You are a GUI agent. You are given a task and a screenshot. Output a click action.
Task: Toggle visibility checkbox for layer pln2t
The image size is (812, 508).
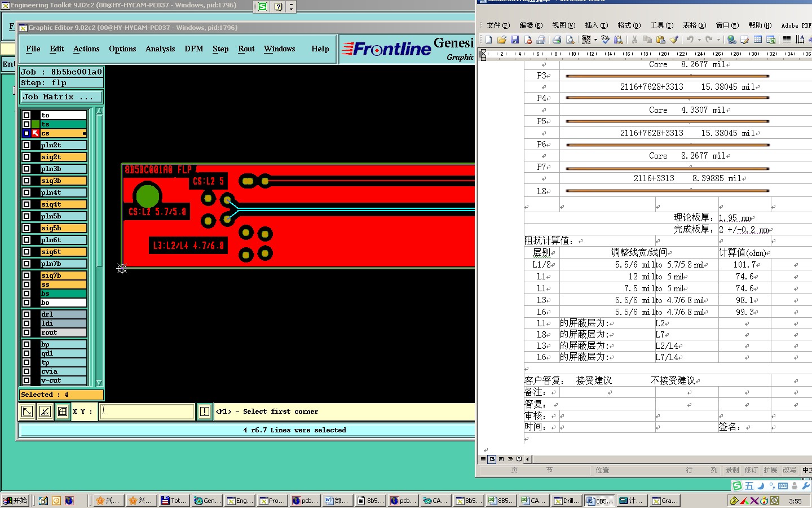point(27,145)
